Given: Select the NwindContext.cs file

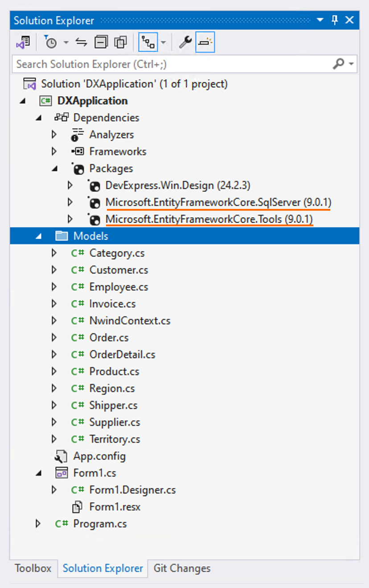Looking at the screenshot, I should click(x=130, y=321).
